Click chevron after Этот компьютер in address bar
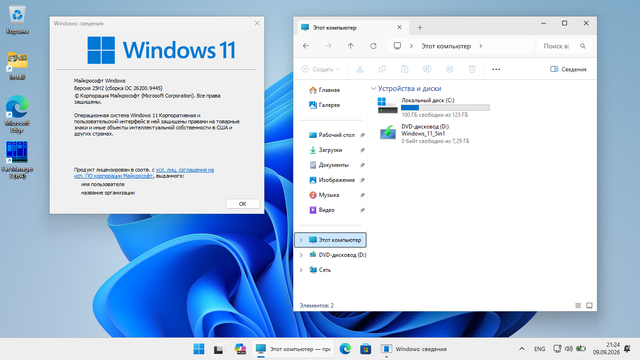Image resolution: width=640 pixels, height=360 pixels. pyautogui.click(x=481, y=46)
